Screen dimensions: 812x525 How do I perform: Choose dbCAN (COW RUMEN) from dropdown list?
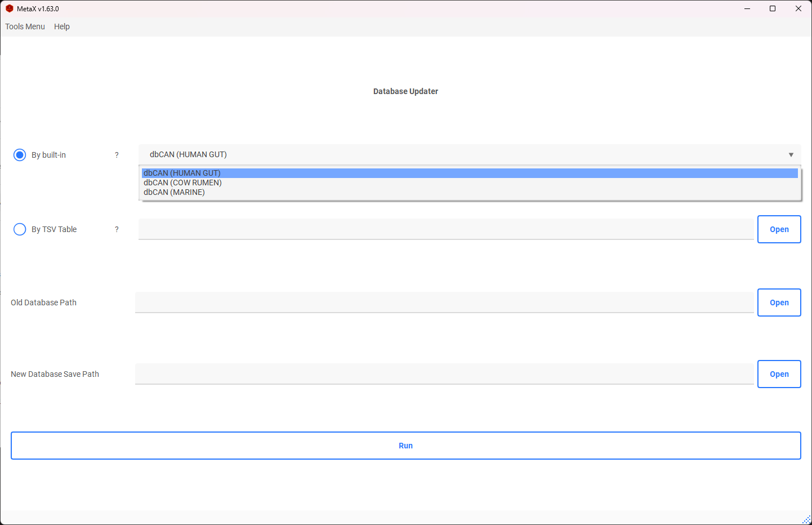pyautogui.click(x=470, y=183)
